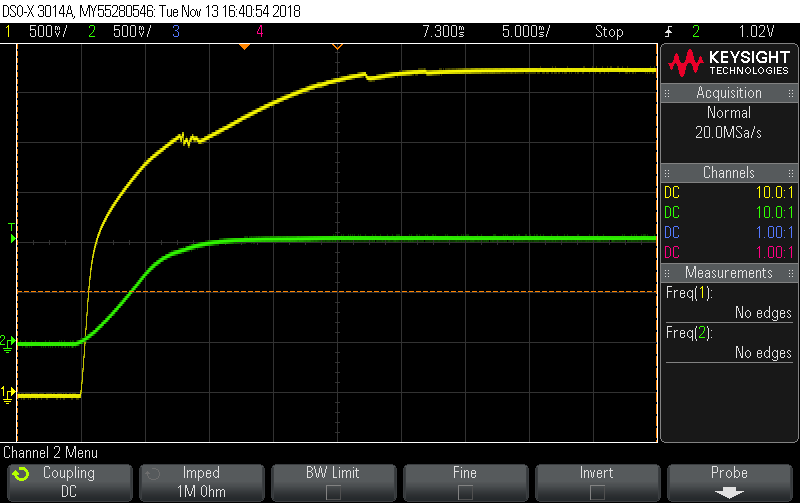Open the Measurements panel header

(729, 273)
